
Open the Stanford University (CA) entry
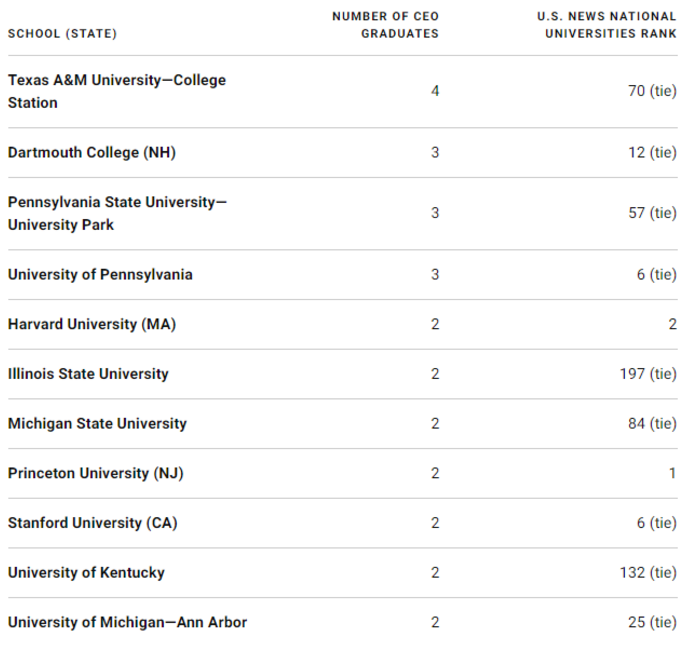pyautogui.click(x=92, y=523)
